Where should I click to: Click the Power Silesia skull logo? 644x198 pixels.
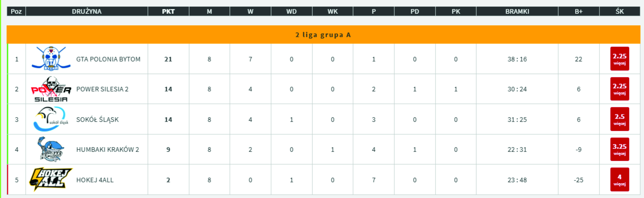(x=51, y=89)
